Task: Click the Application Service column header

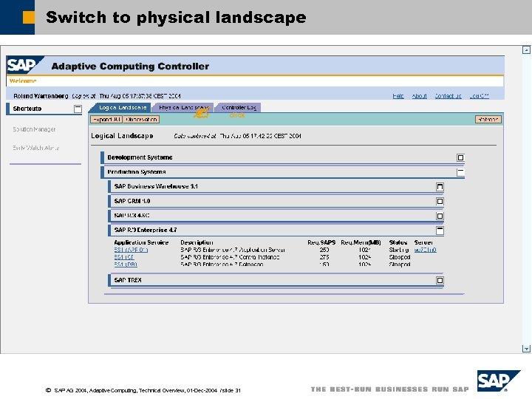Action: (x=141, y=242)
